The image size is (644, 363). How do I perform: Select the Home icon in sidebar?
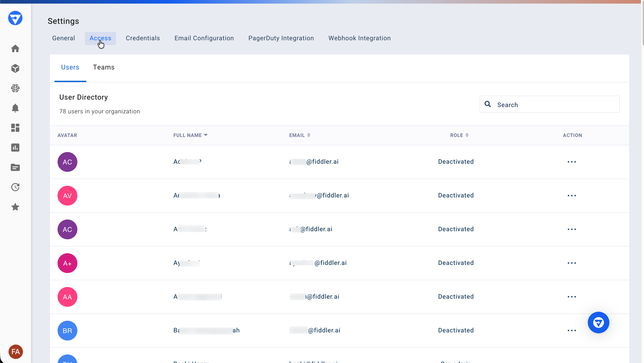(x=15, y=49)
